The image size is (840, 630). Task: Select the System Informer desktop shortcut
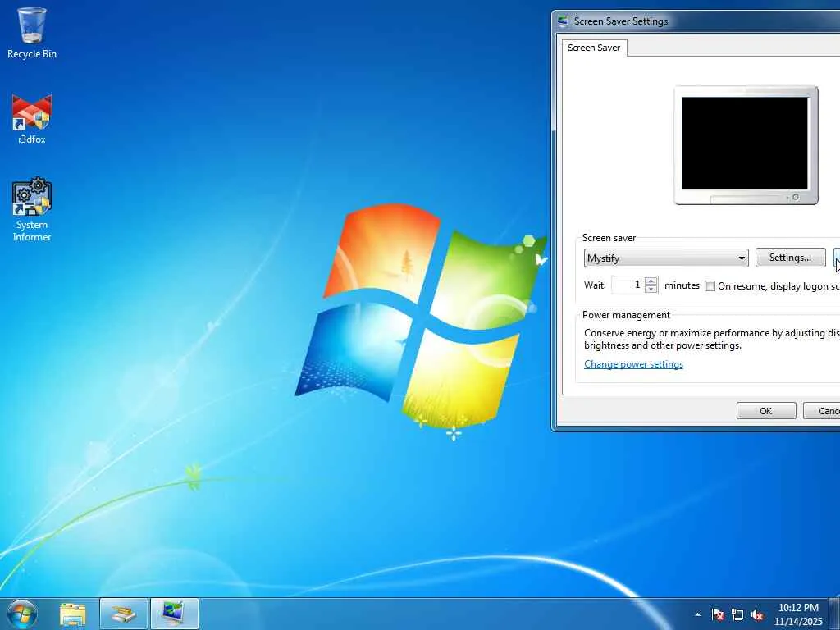click(x=32, y=209)
